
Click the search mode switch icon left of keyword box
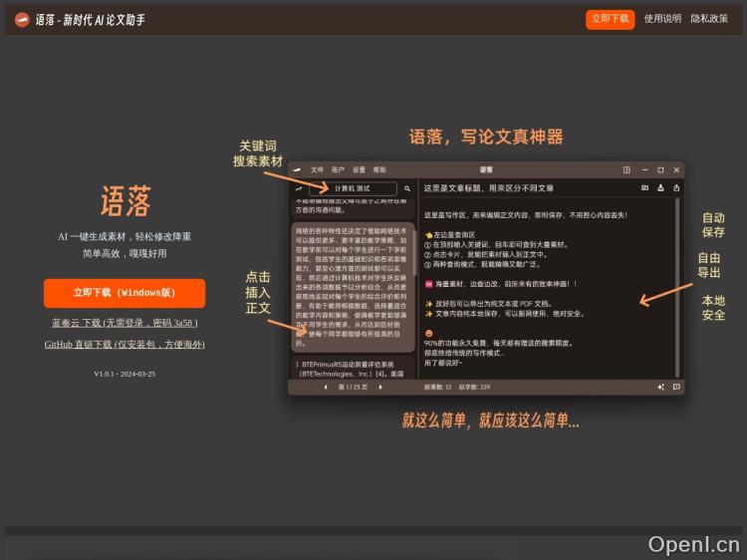pyautogui.click(x=299, y=188)
